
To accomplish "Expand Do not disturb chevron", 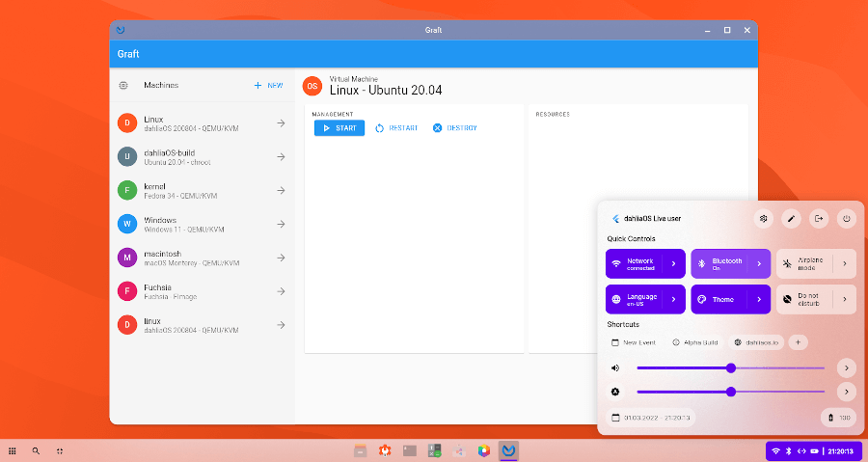I will [845, 299].
